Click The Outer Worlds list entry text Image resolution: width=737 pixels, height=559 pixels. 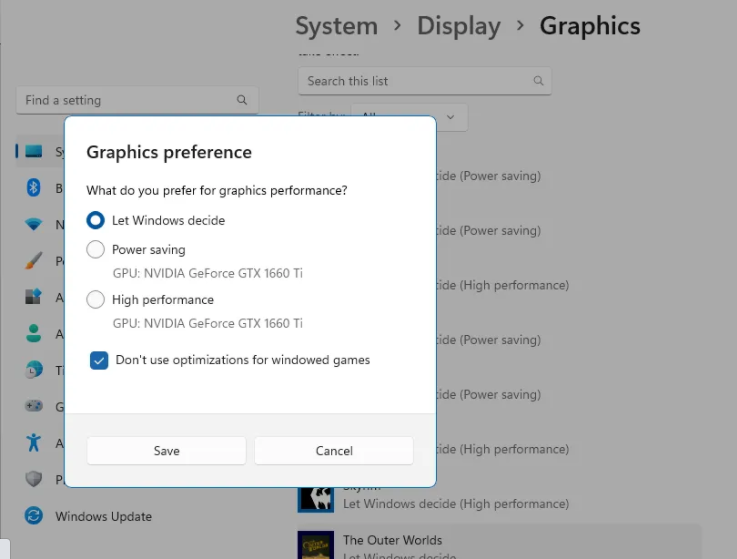392,540
